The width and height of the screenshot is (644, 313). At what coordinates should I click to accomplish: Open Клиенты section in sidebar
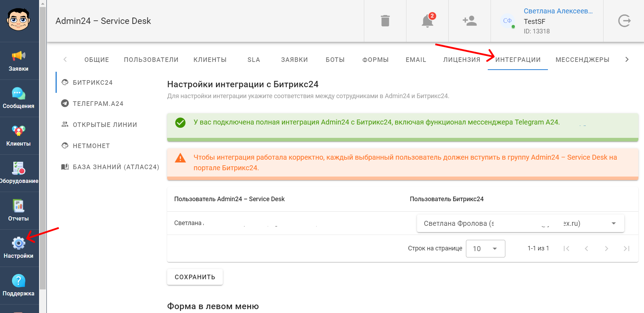click(x=19, y=136)
